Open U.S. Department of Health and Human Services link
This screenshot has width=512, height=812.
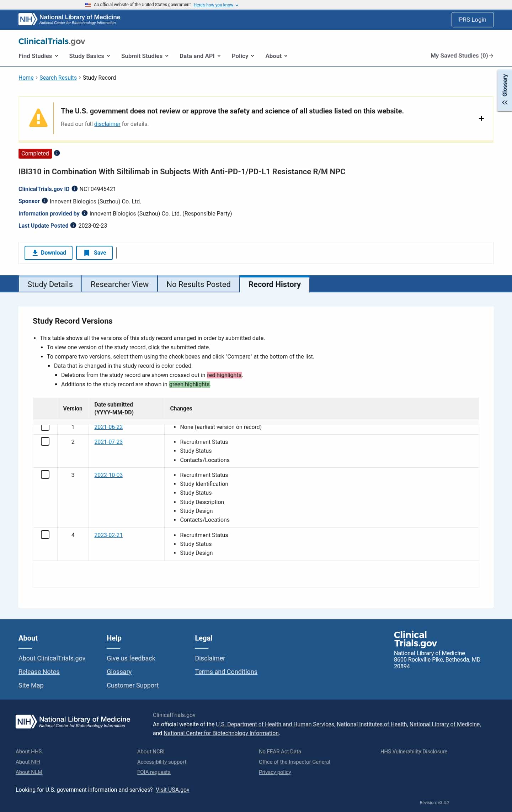[x=275, y=724]
